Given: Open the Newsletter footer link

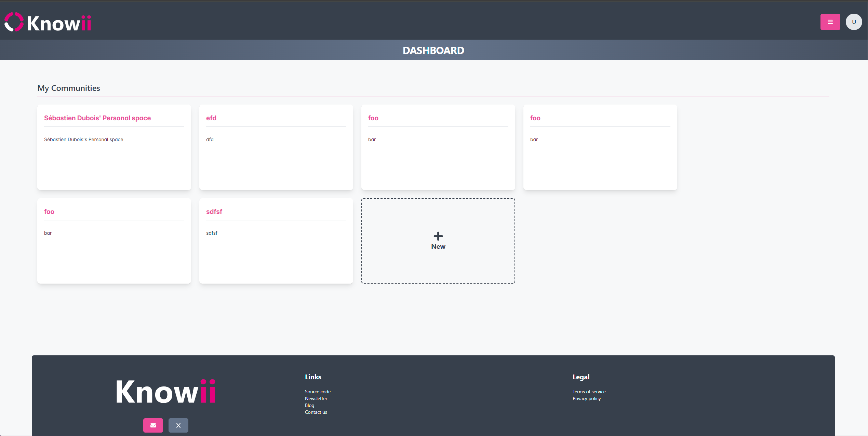Looking at the screenshot, I should coord(316,398).
